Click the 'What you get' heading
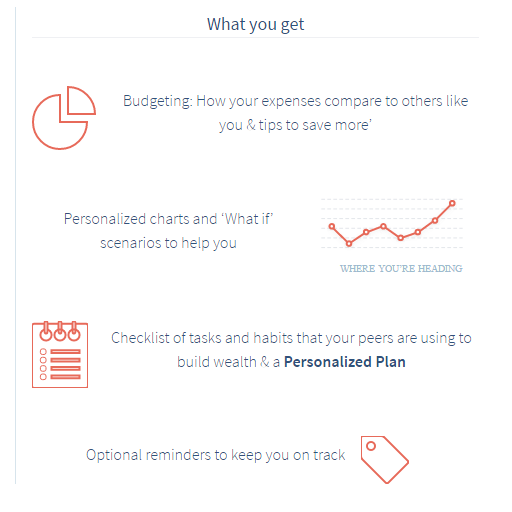 255,24
